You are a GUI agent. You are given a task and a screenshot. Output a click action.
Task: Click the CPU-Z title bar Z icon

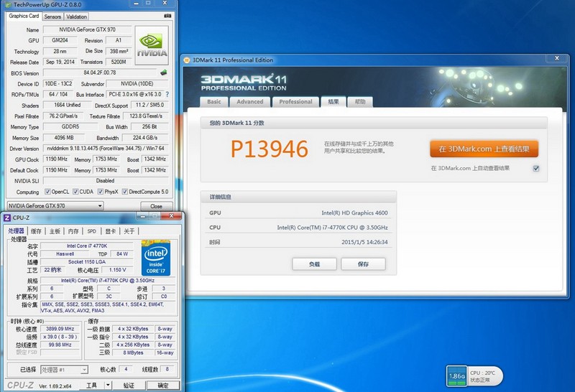pyautogui.click(x=7, y=218)
